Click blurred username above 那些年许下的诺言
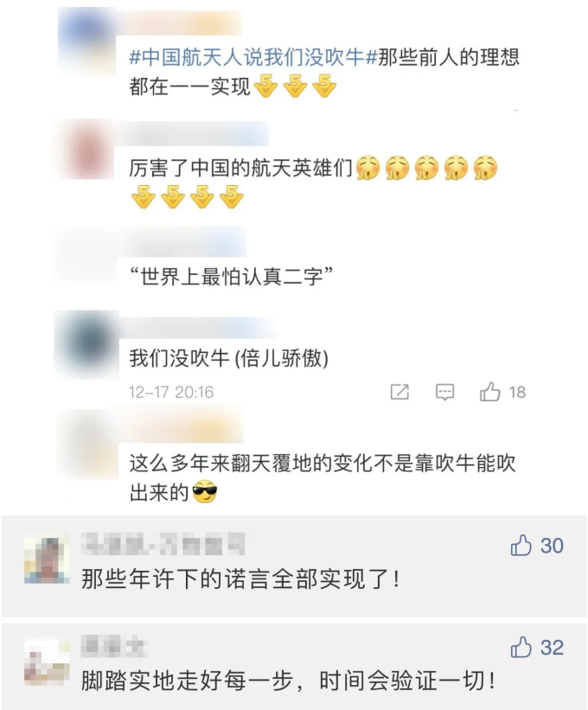 pyautogui.click(x=163, y=544)
